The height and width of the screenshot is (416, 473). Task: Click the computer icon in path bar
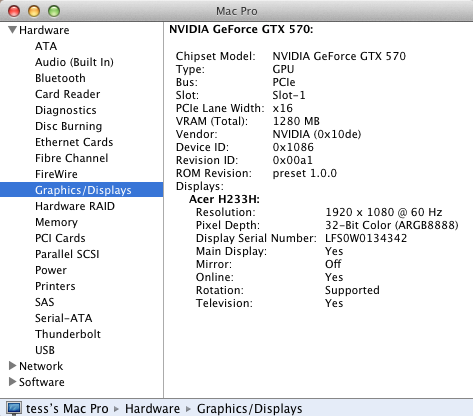(14, 408)
